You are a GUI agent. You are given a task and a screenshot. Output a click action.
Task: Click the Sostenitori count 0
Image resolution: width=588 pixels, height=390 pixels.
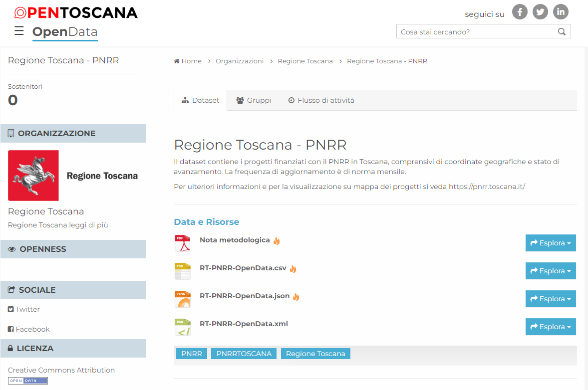(13, 100)
